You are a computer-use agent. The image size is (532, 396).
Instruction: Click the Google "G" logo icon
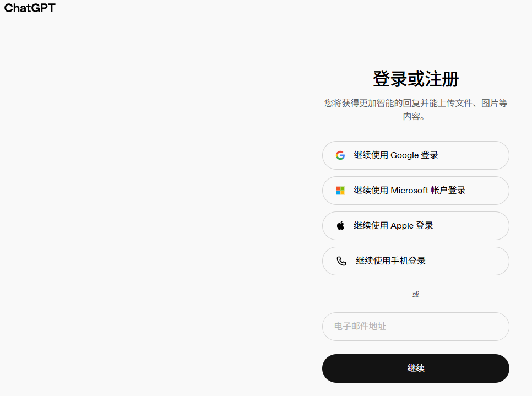[x=340, y=155]
